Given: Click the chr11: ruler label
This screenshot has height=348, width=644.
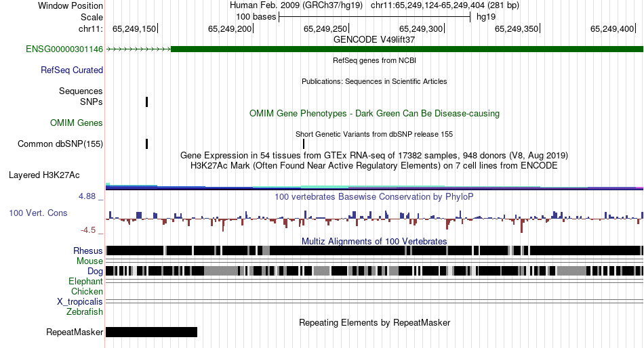Looking at the screenshot, I should click(x=90, y=28).
